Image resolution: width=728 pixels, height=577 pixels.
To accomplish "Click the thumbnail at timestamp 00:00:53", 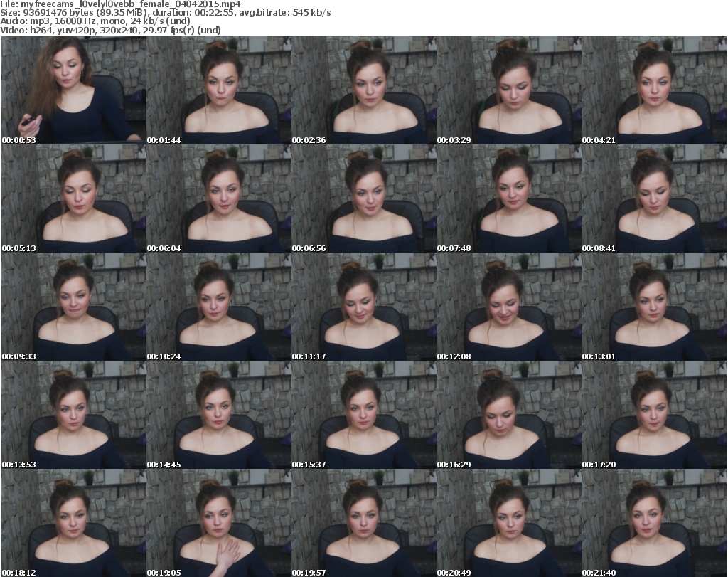I will coord(73,90).
